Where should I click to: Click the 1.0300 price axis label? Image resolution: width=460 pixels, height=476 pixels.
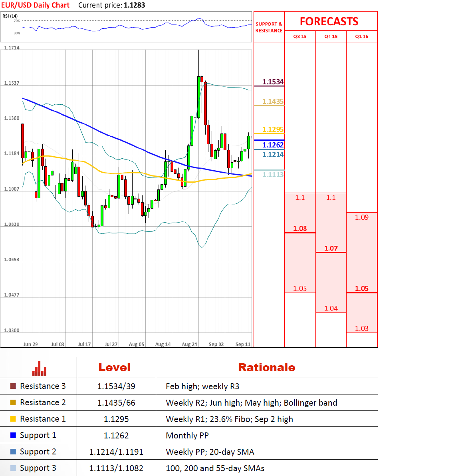point(12,330)
